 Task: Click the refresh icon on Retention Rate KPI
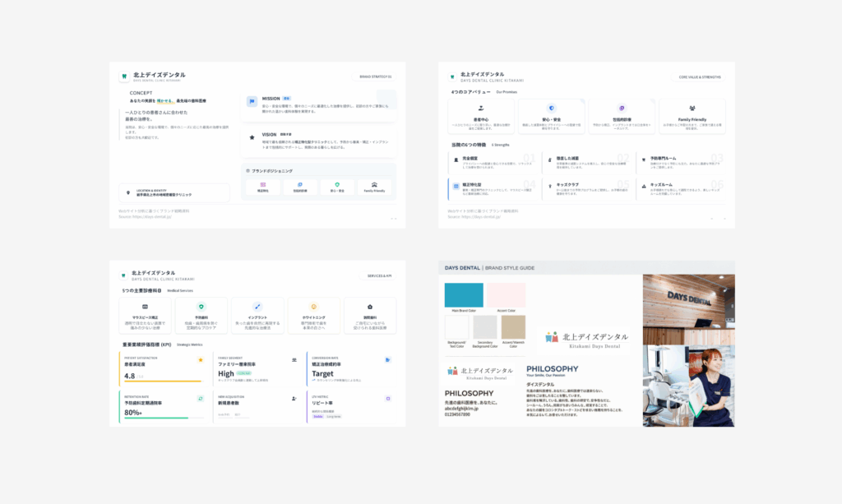[x=200, y=399]
